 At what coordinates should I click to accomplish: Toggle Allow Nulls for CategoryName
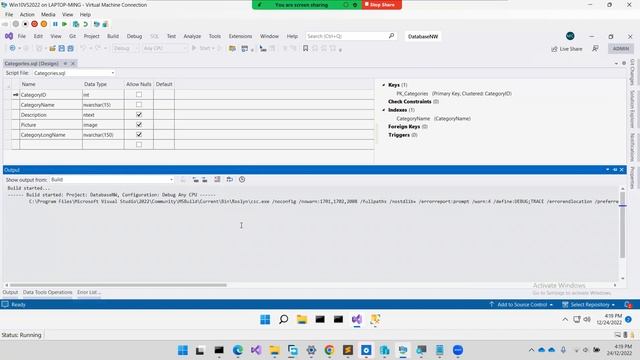point(139,104)
